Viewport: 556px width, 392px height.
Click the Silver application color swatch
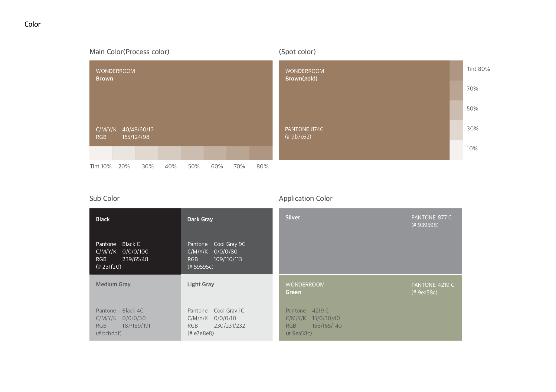[x=371, y=241]
